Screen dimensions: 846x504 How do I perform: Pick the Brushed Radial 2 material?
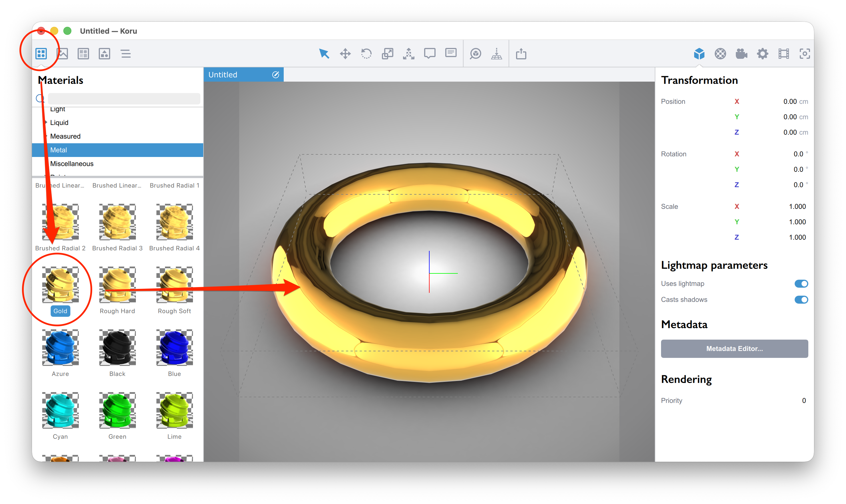(x=60, y=222)
